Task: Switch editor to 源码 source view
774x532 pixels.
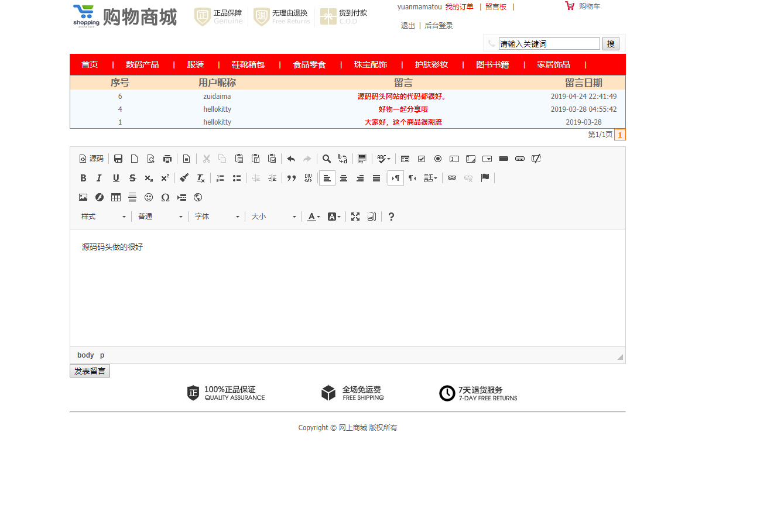Action: [x=91, y=159]
